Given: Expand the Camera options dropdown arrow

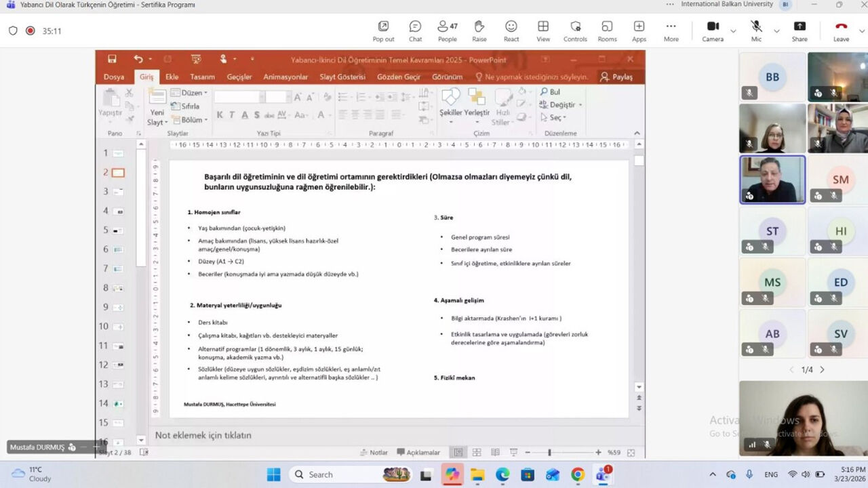Looking at the screenshot, I should (733, 31).
